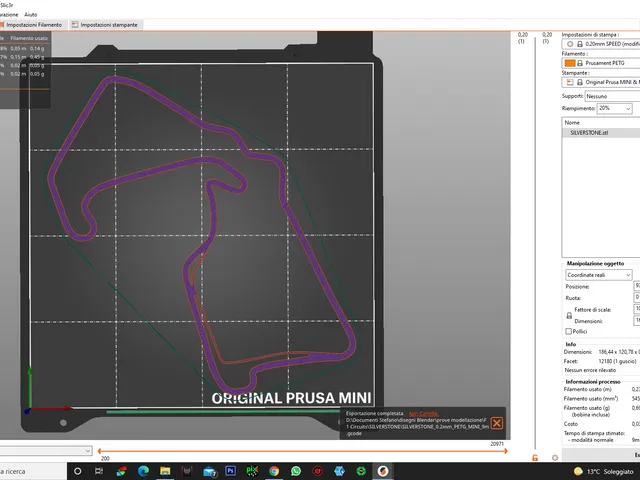Click the orange filament color swatch
This screenshot has height=480, width=640.
tap(570, 63)
